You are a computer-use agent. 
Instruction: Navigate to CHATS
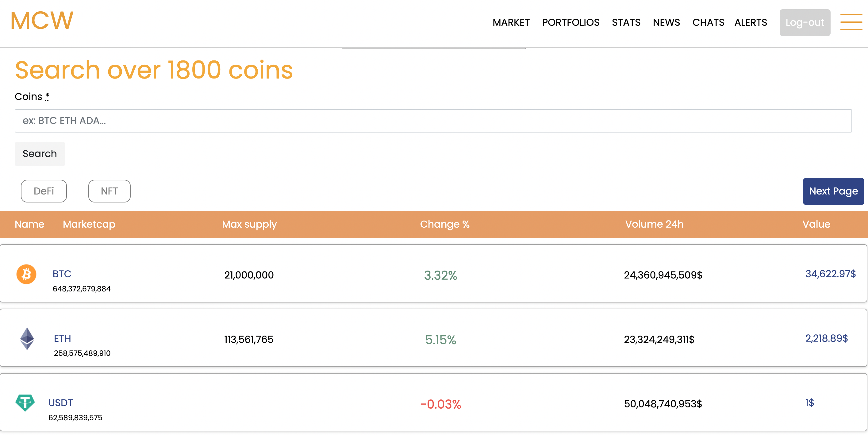708,23
